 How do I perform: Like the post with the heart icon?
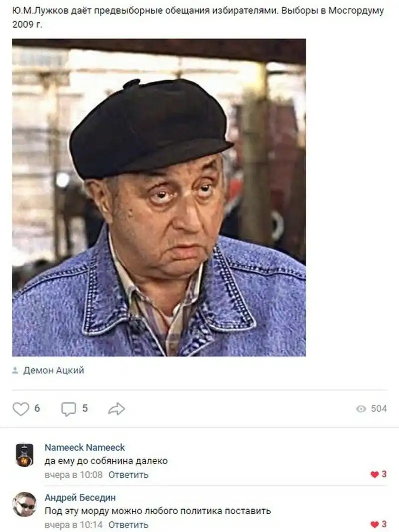tap(21, 409)
